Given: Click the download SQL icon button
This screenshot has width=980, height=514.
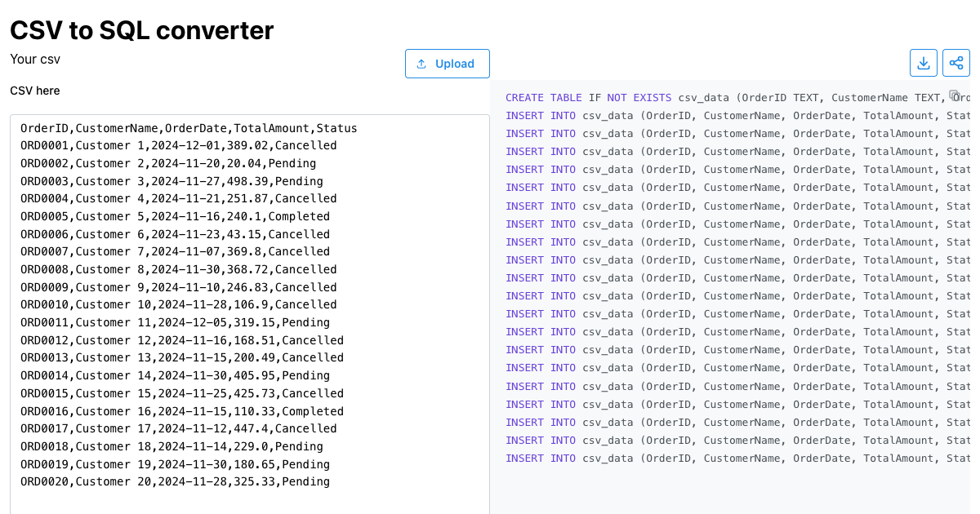Looking at the screenshot, I should (923, 63).
